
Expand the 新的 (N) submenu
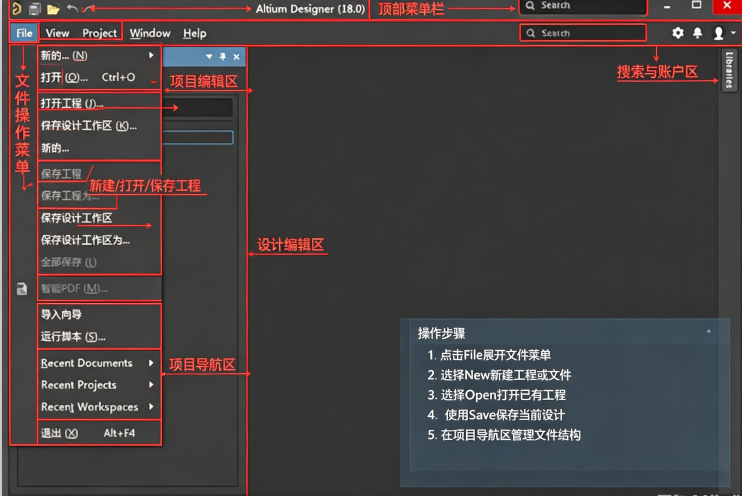click(98, 55)
